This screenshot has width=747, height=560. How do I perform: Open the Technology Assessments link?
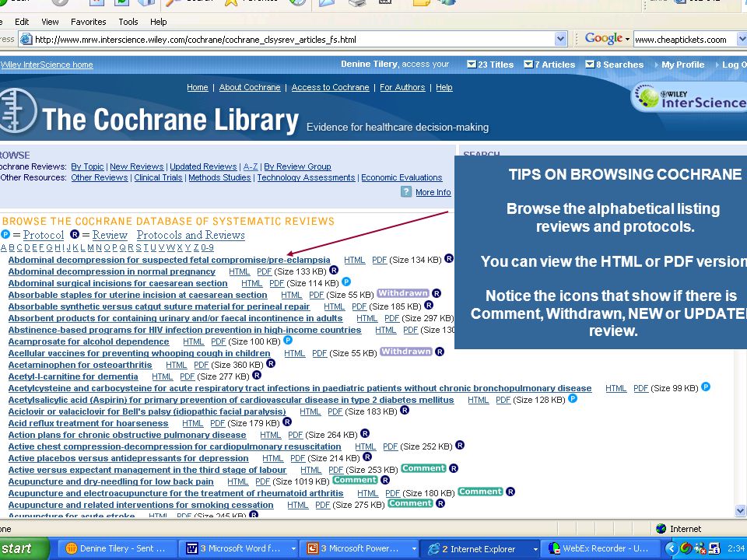[x=306, y=177]
